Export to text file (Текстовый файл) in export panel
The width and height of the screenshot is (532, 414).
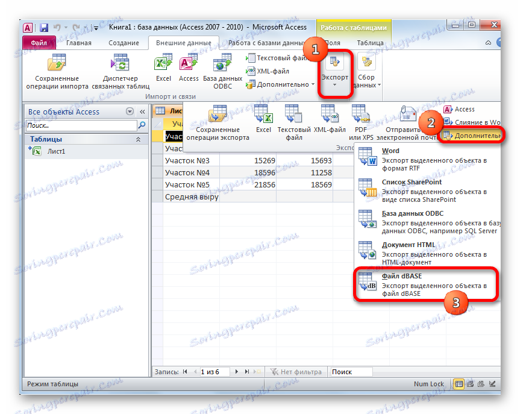[294, 123]
